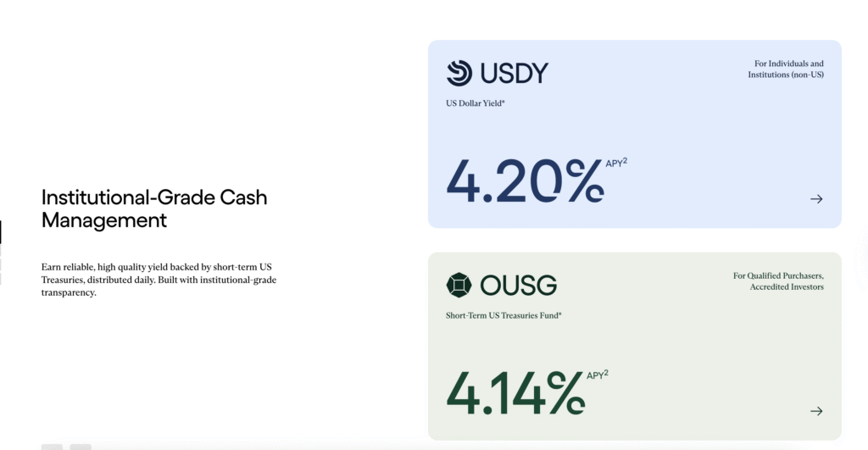Click the OUSG octagon logo icon
The width and height of the screenshot is (868, 450).
pyautogui.click(x=459, y=285)
